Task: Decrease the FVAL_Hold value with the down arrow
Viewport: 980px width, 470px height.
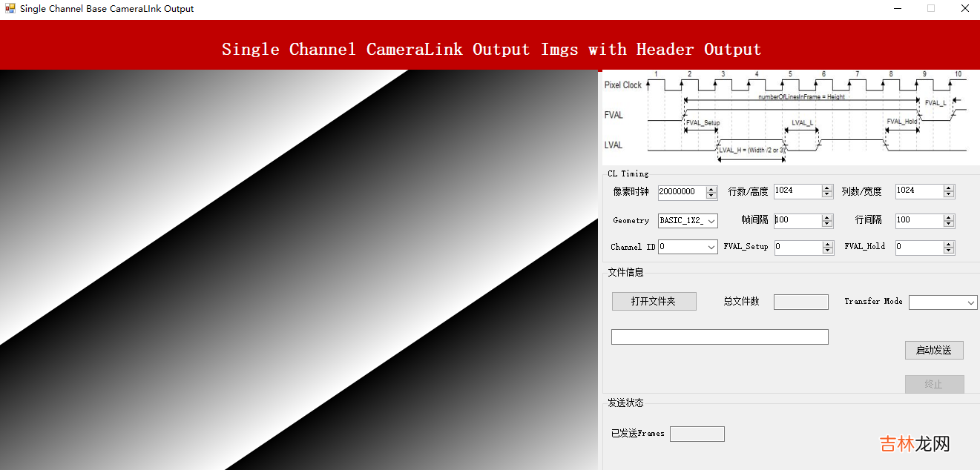Action: point(949,251)
